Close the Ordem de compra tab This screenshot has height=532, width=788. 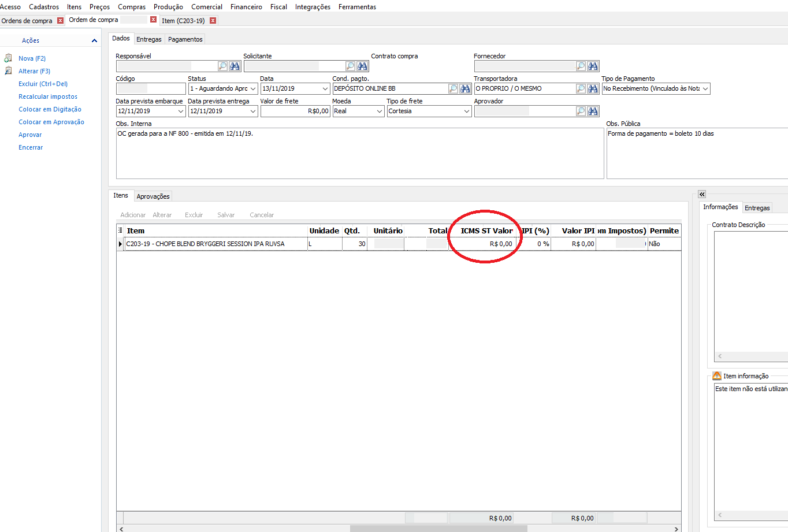coord(153,20)
